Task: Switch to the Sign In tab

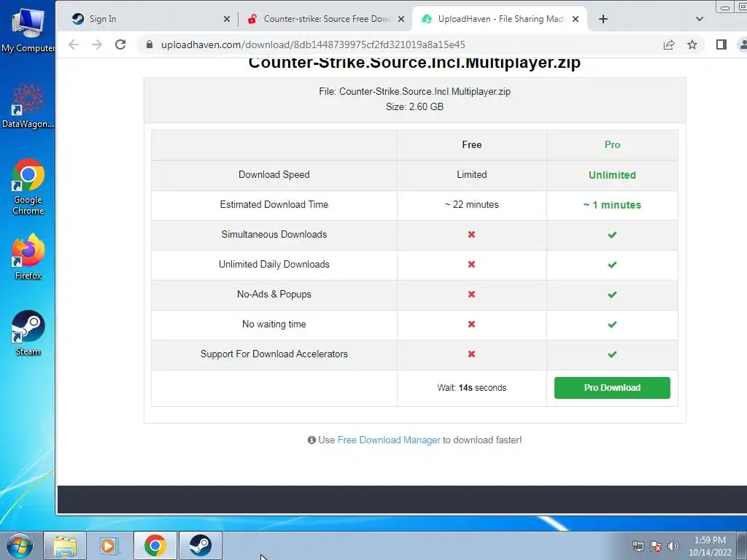Action: click(150, 19)
